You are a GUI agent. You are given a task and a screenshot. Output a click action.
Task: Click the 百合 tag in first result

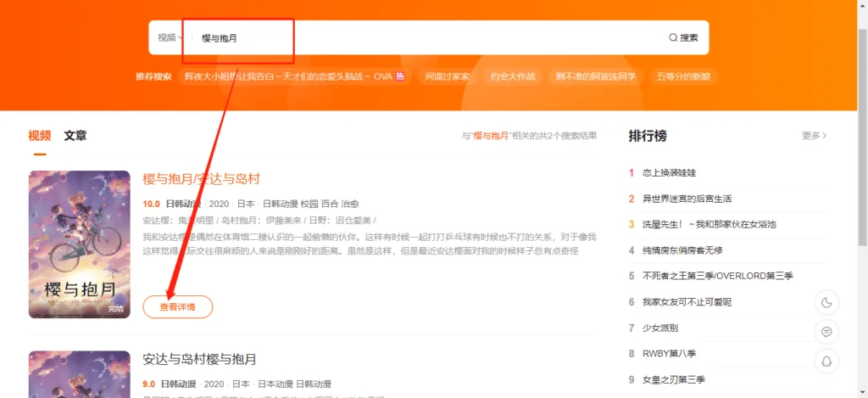coord(330,204)
